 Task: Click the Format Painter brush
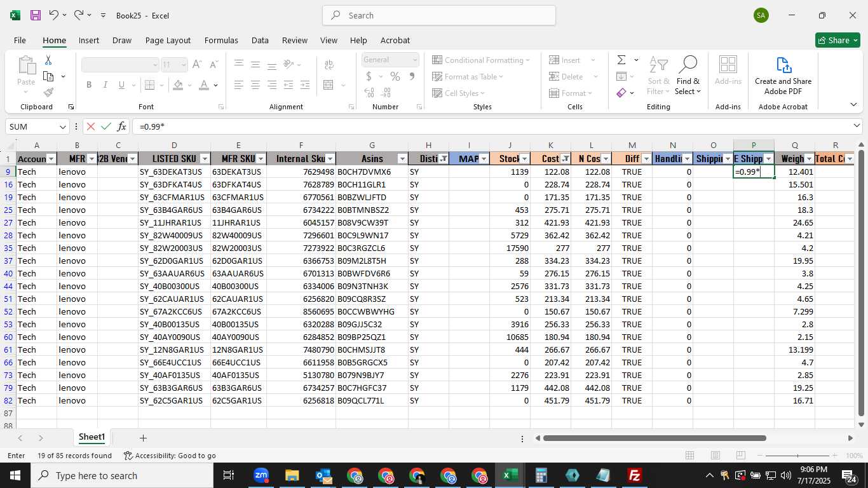[48, 93]
